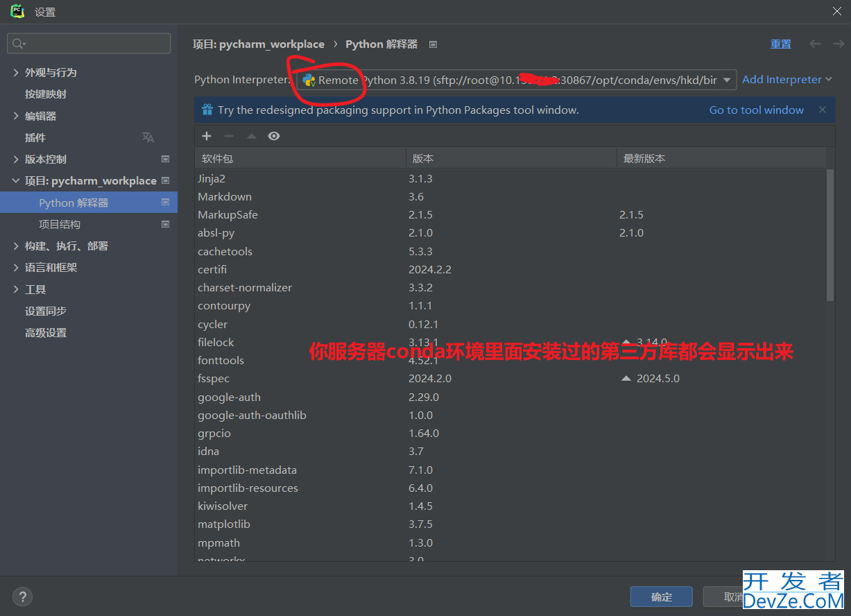Open 设置同步 settings page
The height and width of the screenshot is (616, 851).
click(x=46, y=311)
